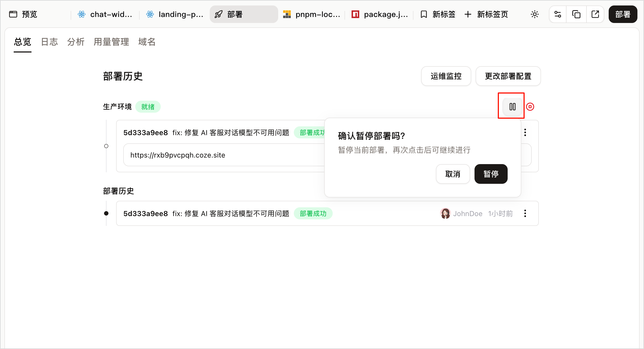644x349 pixels.
Task: Open history entry three-dot menu
Action: (525, 213)
